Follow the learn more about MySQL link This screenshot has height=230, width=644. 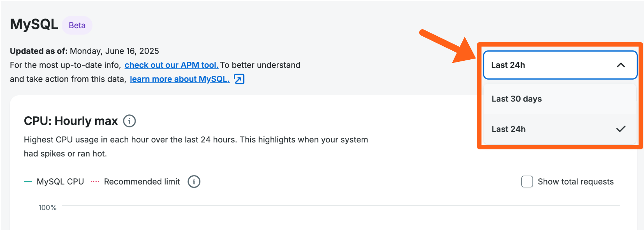(179, 79)
